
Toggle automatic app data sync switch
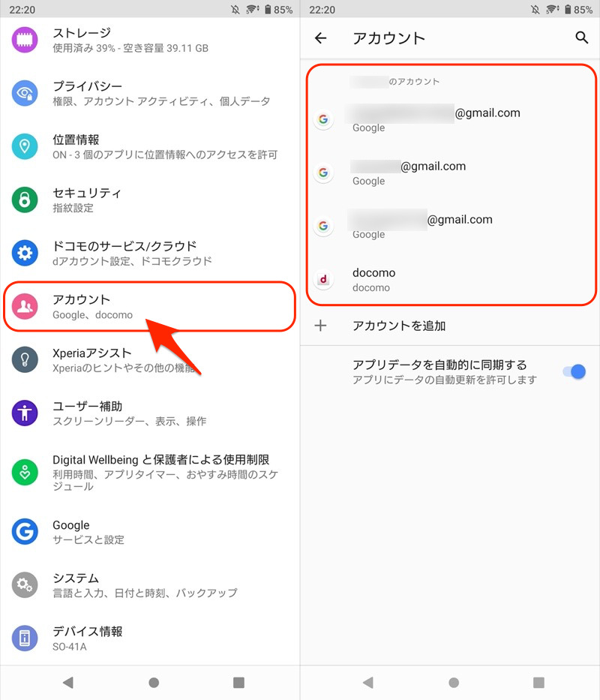click(574, 371)
